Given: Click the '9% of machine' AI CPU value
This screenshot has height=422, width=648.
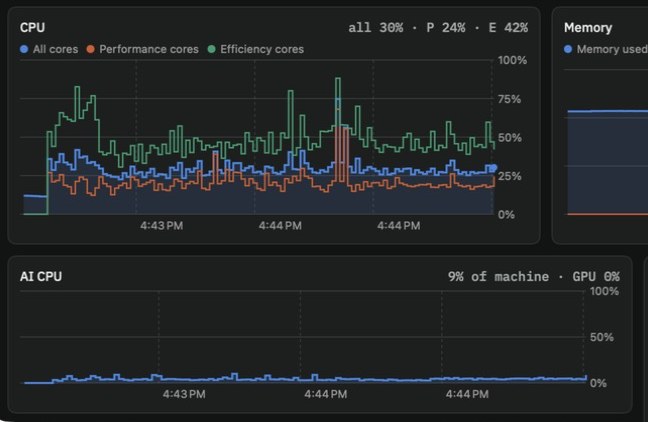Looking at the screenshot, I should 498,277.
